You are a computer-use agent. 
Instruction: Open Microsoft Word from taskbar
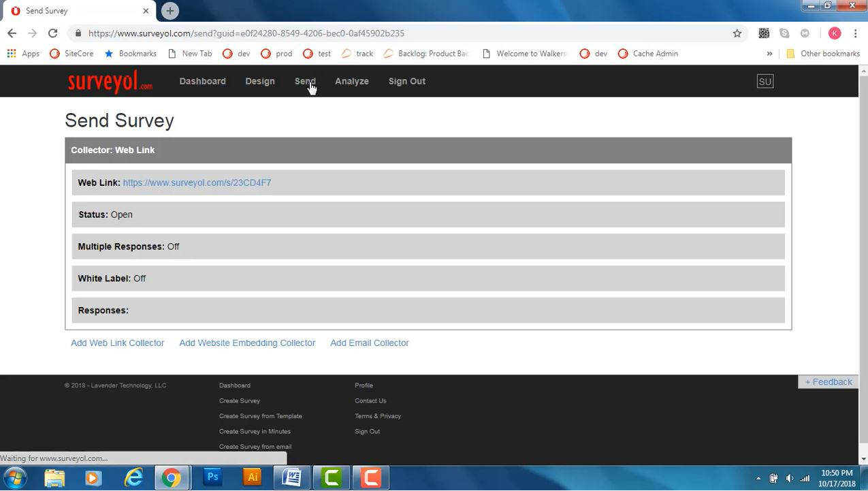(x=292, y=478)
